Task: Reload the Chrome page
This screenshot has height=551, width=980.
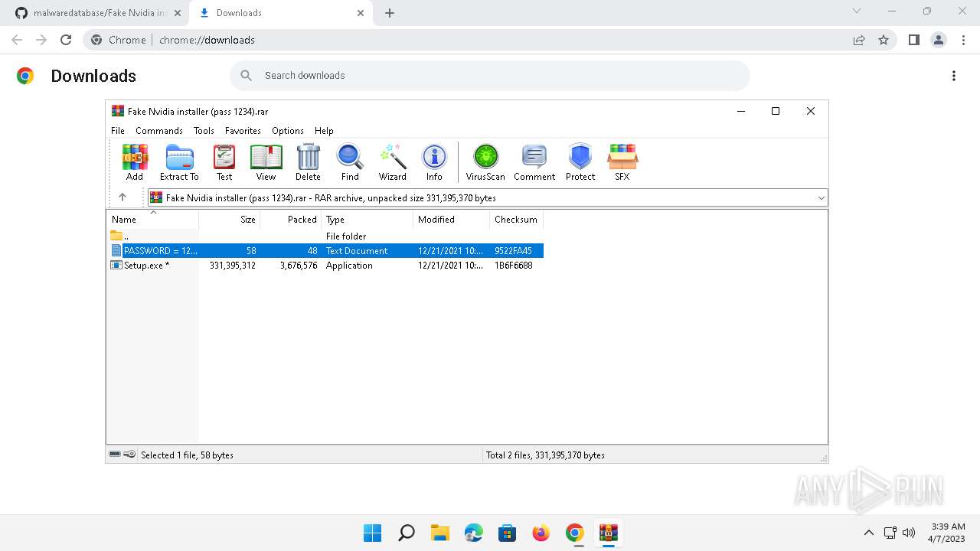Action: point(66,40)
